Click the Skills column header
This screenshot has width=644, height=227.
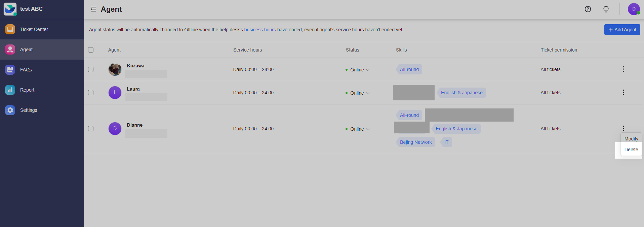tap(401, 50)
